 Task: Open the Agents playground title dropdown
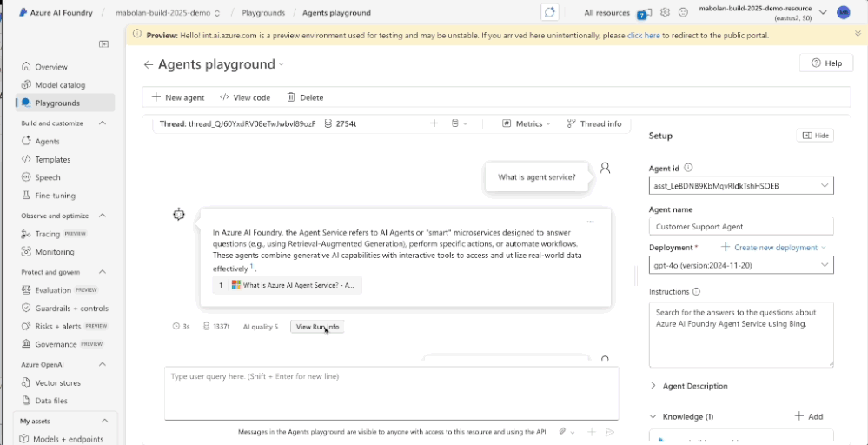click(282, 65)
